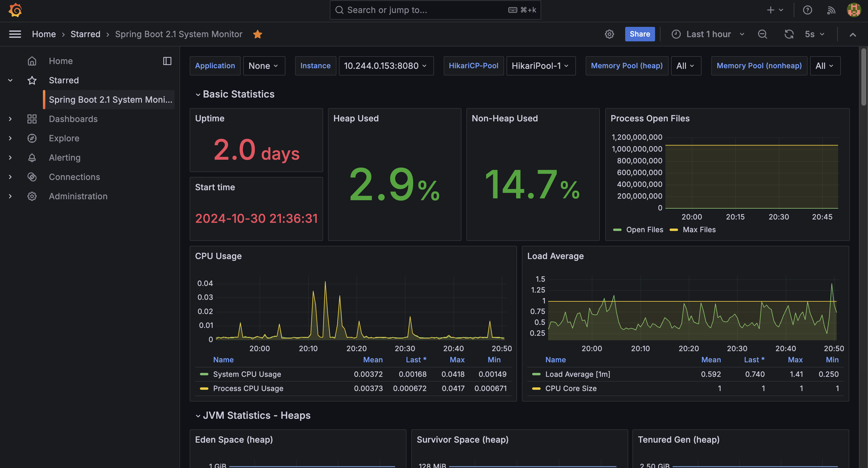Open Dashboards in the sidebar
Viewport: 868px width, 468px height.
pyautogui.click(x=73, y=119)
